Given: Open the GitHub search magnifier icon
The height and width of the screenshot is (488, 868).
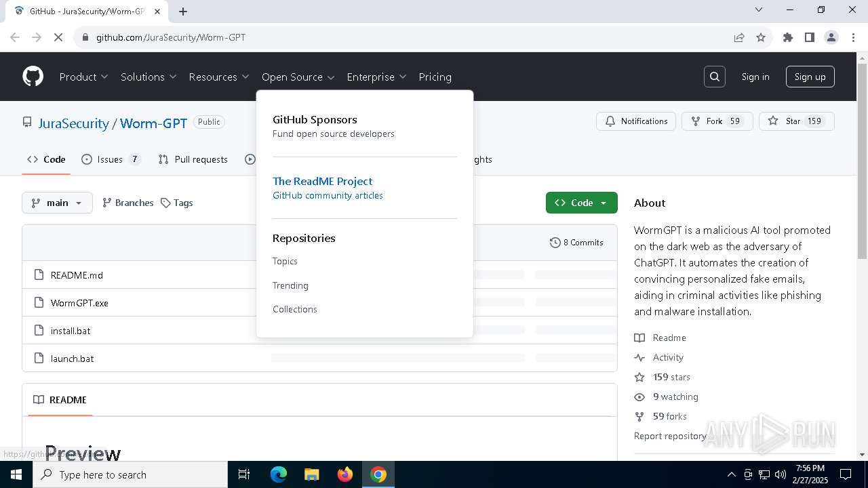Looking at the screenshot, I should click(x=715, y=77).
